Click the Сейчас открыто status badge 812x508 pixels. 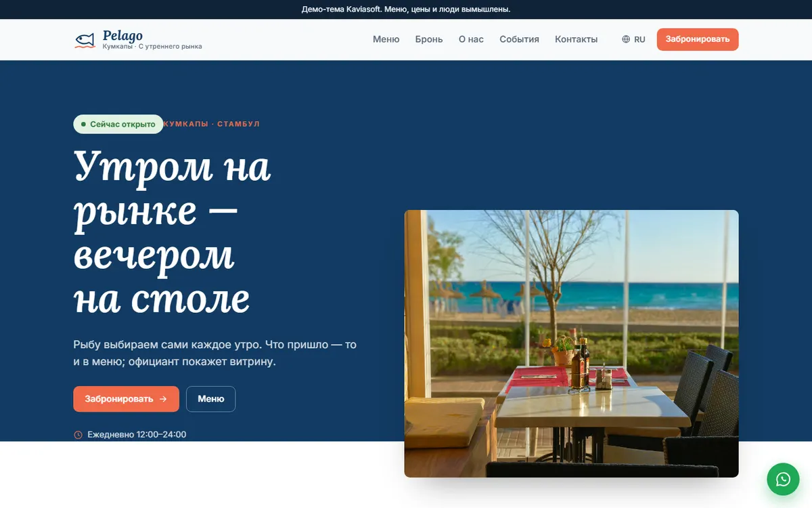pyautogui.click(x=118, y=124)
